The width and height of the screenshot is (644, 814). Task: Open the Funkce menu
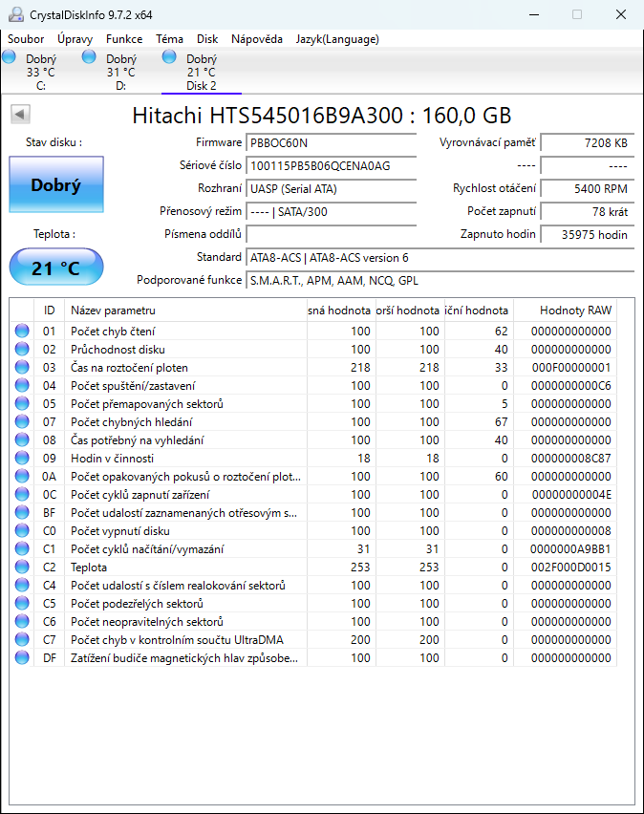124,39
